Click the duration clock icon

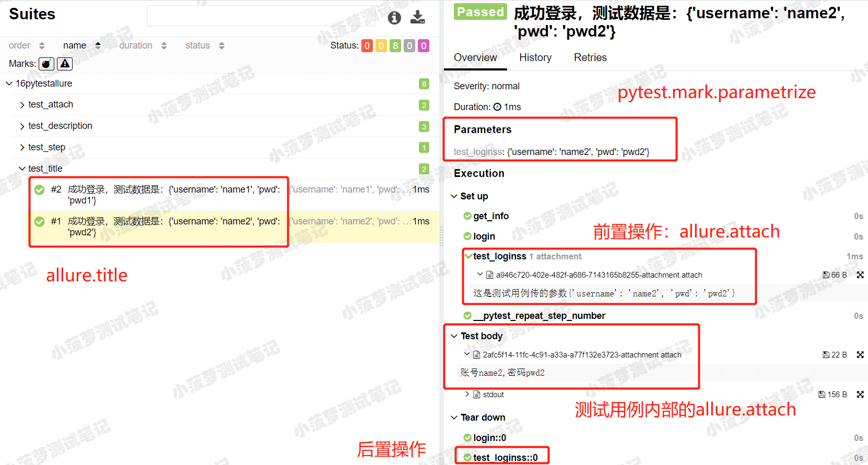click(x=497, y=106)
